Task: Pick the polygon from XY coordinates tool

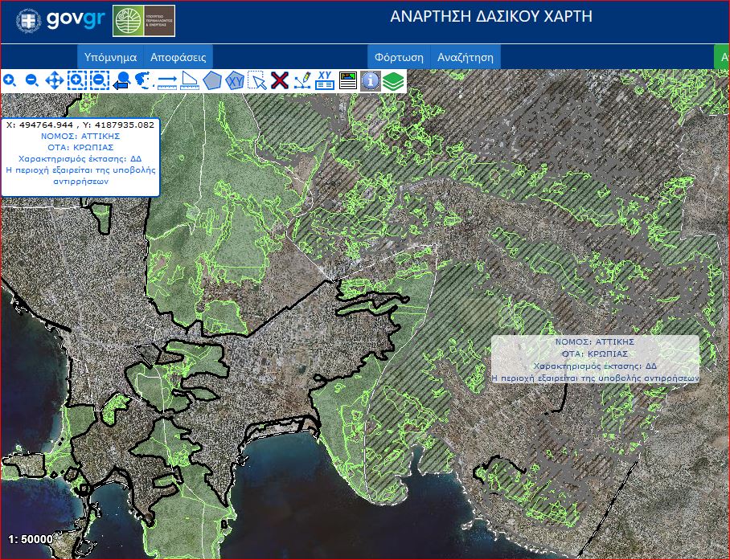Action: pyautogui.click(x=235, y=80)
